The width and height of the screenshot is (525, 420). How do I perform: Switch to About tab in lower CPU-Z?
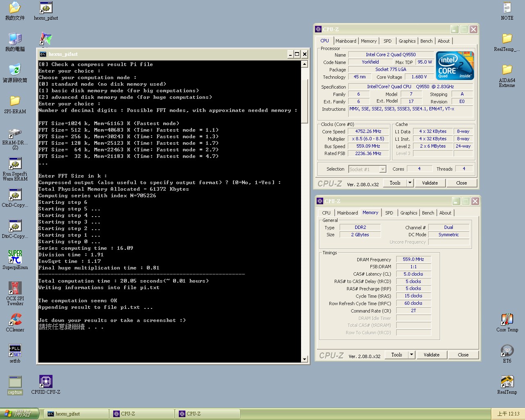coord(445,213)
